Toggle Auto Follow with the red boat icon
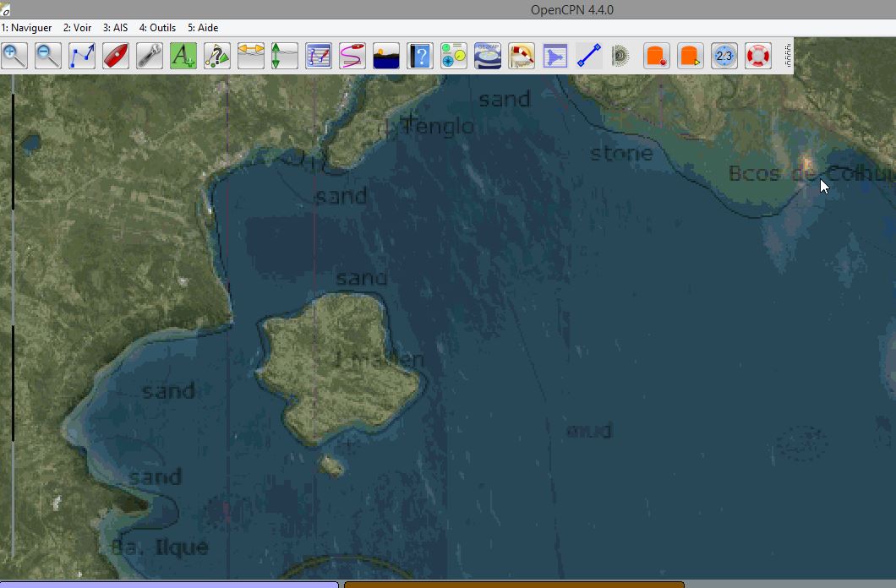 tap(116, 56)
